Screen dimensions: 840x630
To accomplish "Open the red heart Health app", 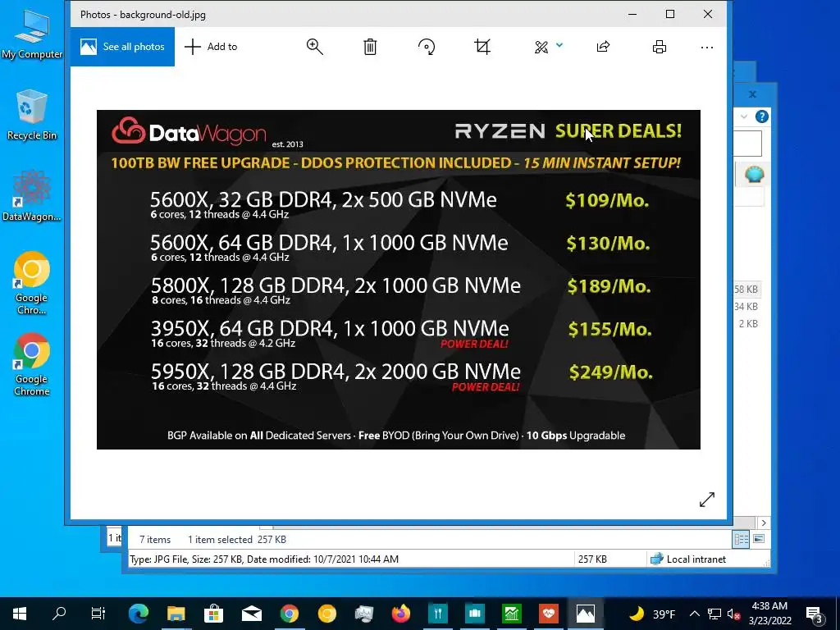I will point(549,614).
